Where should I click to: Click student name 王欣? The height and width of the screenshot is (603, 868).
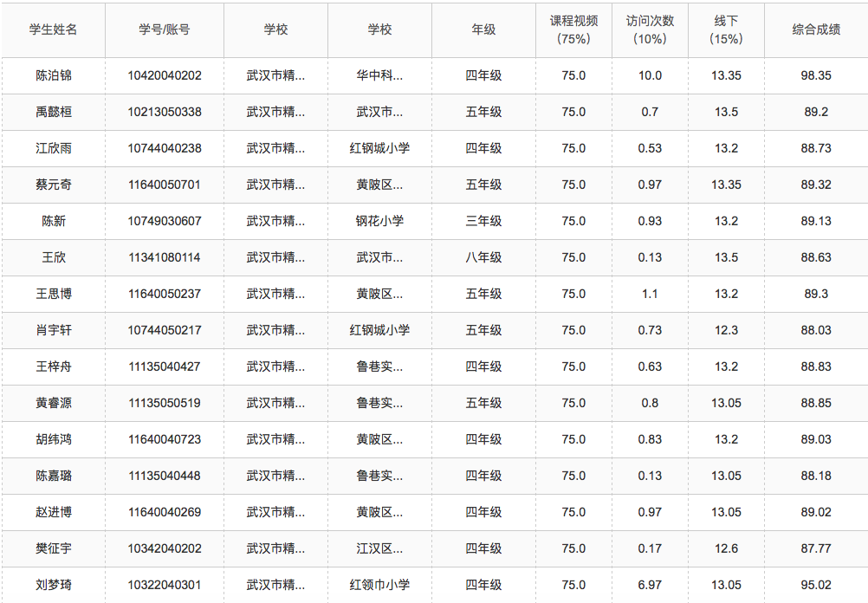click(54, 257)
